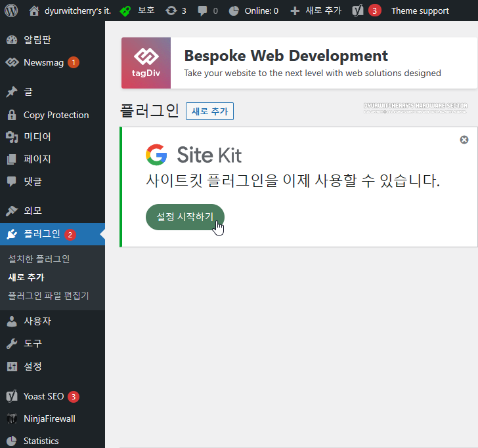Open 플러그인 파일 편집기 submenu

(49, 295)
